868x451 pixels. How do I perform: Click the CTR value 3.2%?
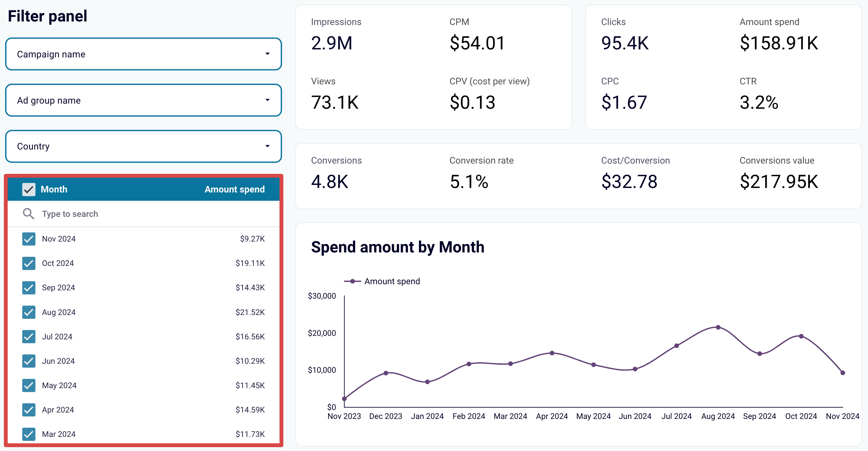click(x=759, y=103)
